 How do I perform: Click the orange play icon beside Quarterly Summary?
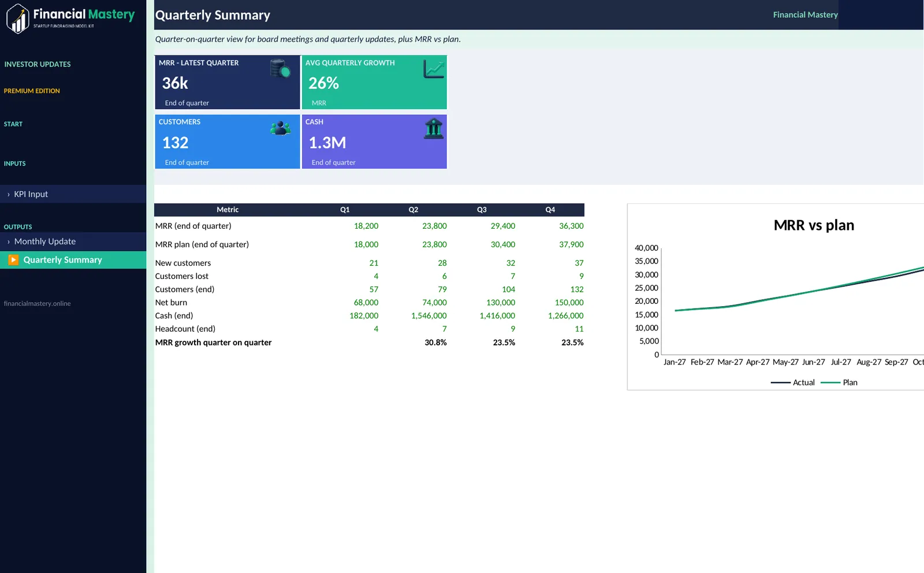13,260
